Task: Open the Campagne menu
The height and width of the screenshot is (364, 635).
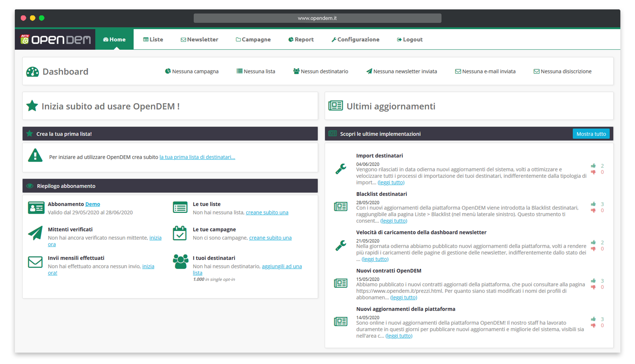Action: (253, 40)
